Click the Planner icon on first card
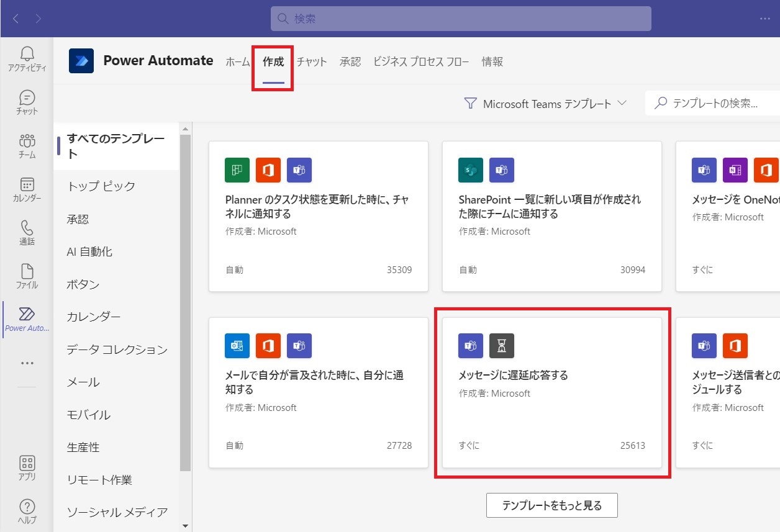The height and width of the screenshot is (532, 780). tap(237, 170)
